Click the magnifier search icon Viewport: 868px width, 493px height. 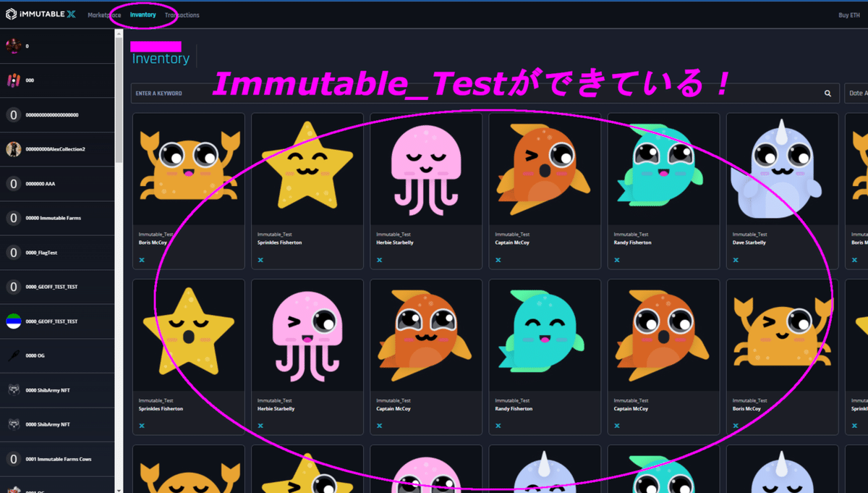tap(827, 93)
